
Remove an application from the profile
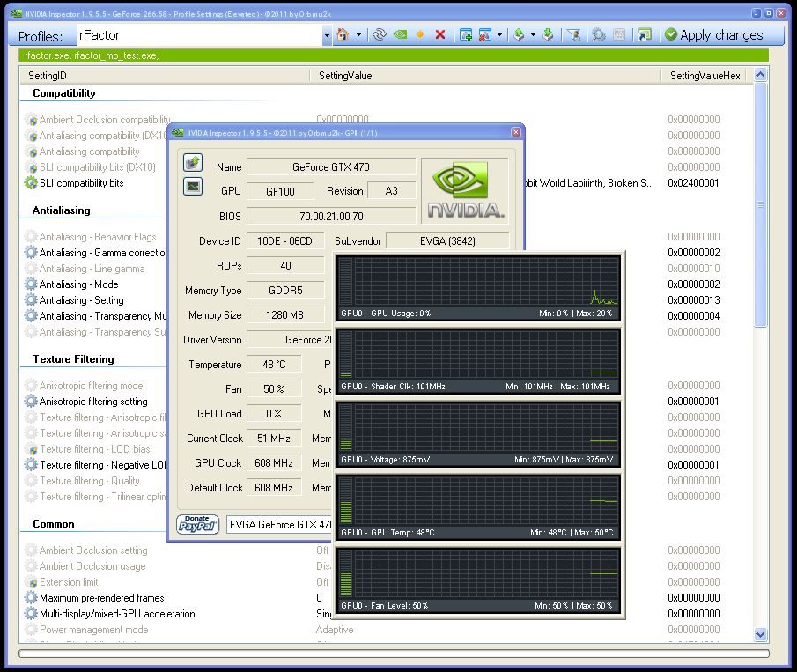(483, 34)
